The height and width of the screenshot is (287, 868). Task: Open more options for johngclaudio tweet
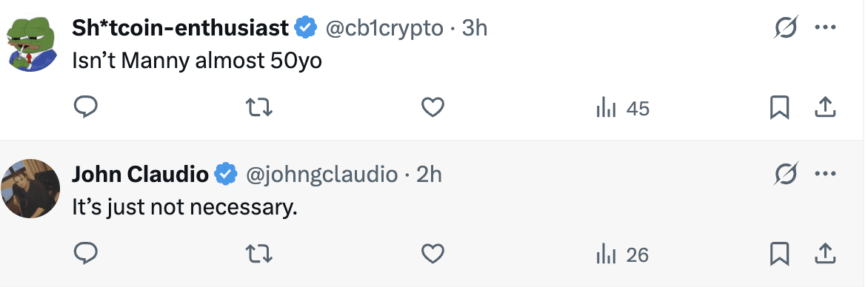point(825,174)
